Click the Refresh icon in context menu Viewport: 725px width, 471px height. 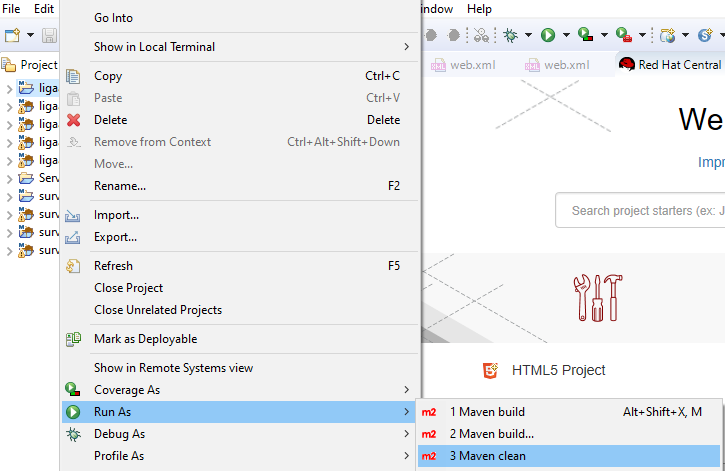click(x=73, y=266)
